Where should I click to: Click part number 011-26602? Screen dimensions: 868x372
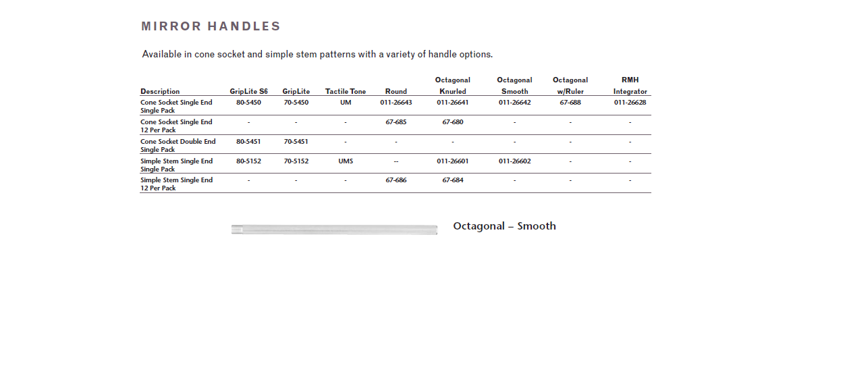(514, 161)
